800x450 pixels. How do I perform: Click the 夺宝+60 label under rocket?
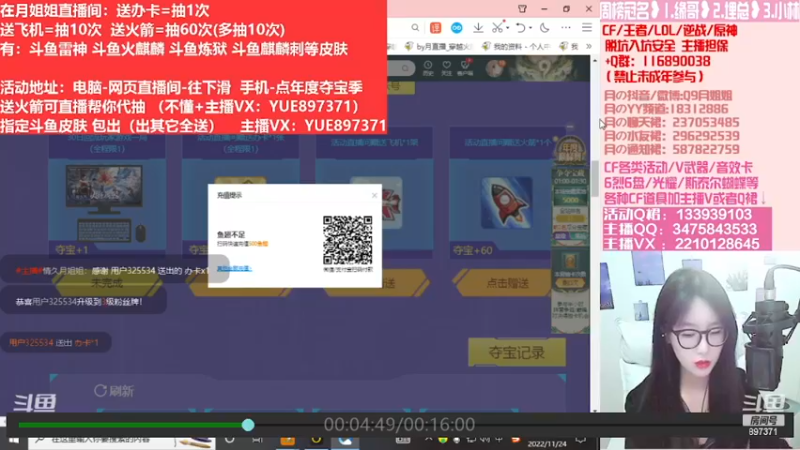click(x=472, y=251)
